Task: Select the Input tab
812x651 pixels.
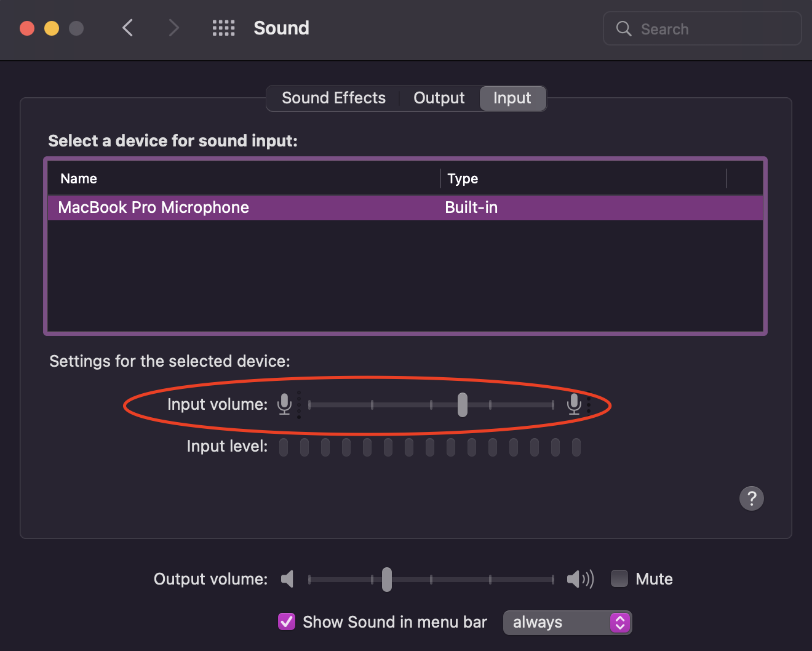Action: pyautogui.click(x=512, y=98)
